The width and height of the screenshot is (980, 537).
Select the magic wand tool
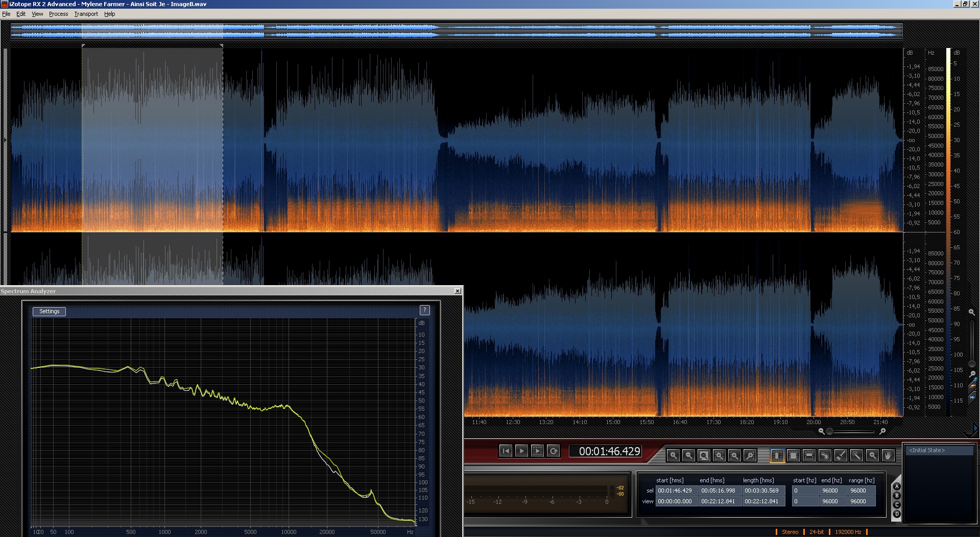[856, 455]
